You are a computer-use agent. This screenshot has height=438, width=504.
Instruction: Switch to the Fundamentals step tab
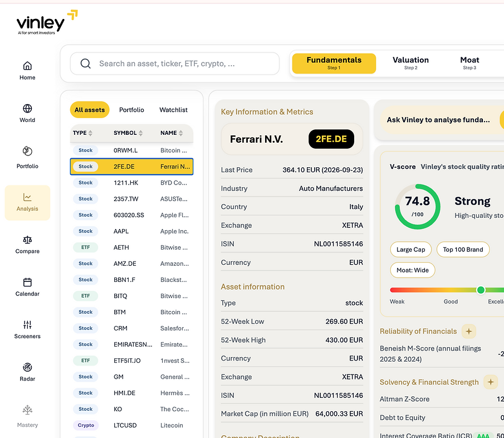point(334,64)
